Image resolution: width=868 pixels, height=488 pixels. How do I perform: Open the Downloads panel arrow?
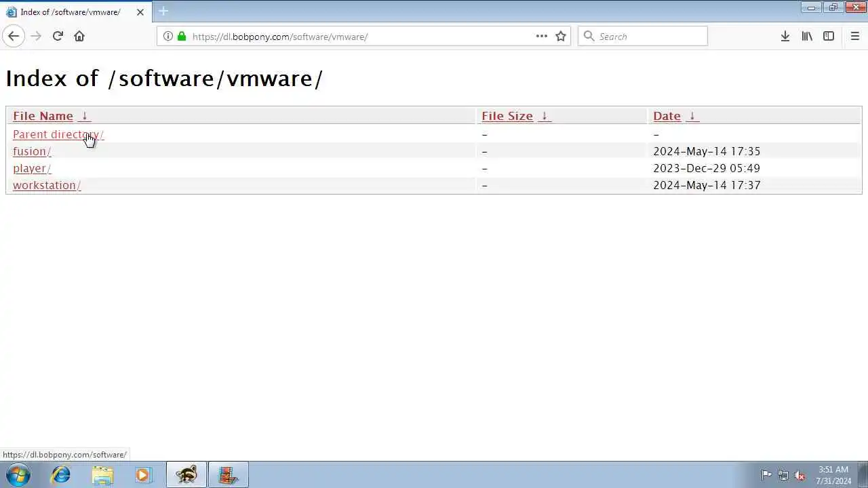785,36
